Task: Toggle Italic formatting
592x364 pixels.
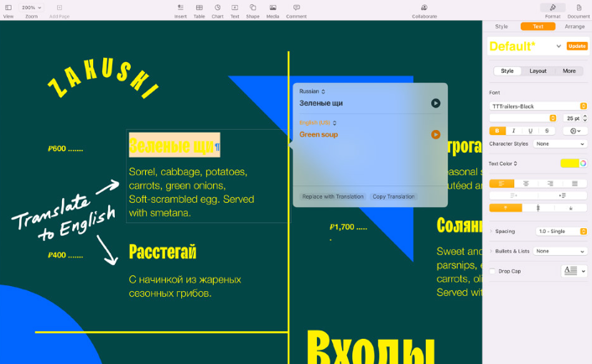Action: (x=513, y=131)
